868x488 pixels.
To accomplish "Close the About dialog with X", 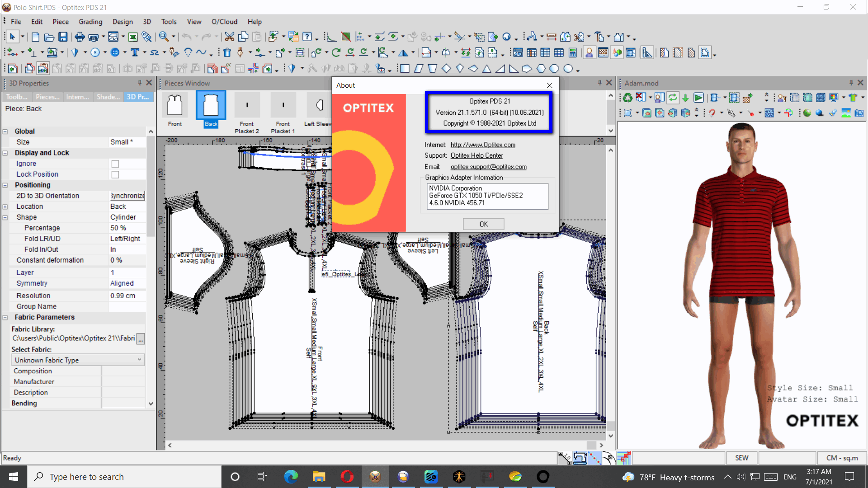I will (x=549, y=85).
